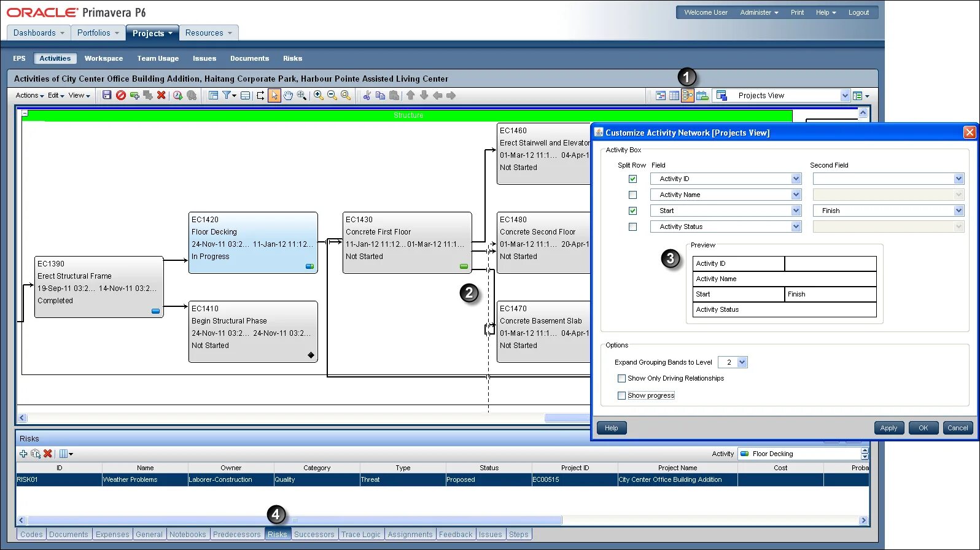Open the Resources tab
The image size is (980, 550).
tap(209, 33)
